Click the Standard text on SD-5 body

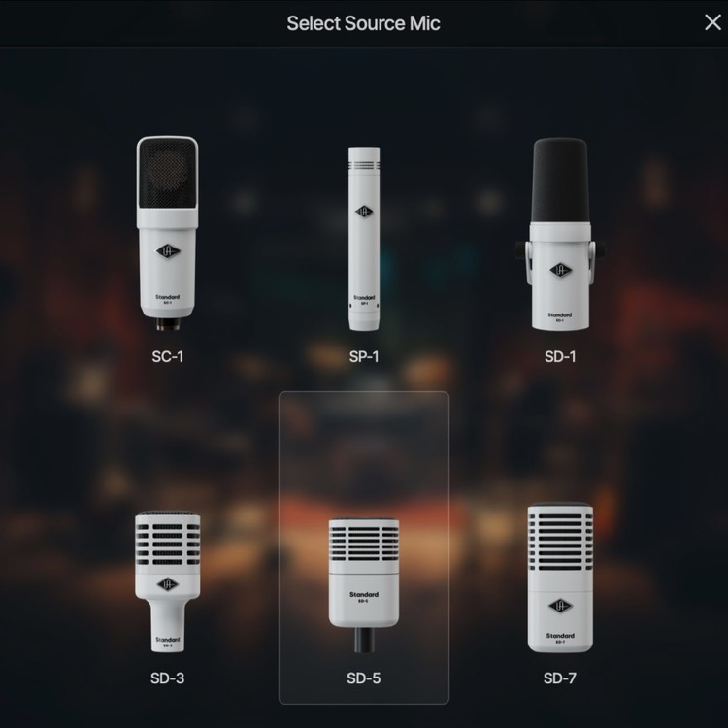[x=364, y=594]
